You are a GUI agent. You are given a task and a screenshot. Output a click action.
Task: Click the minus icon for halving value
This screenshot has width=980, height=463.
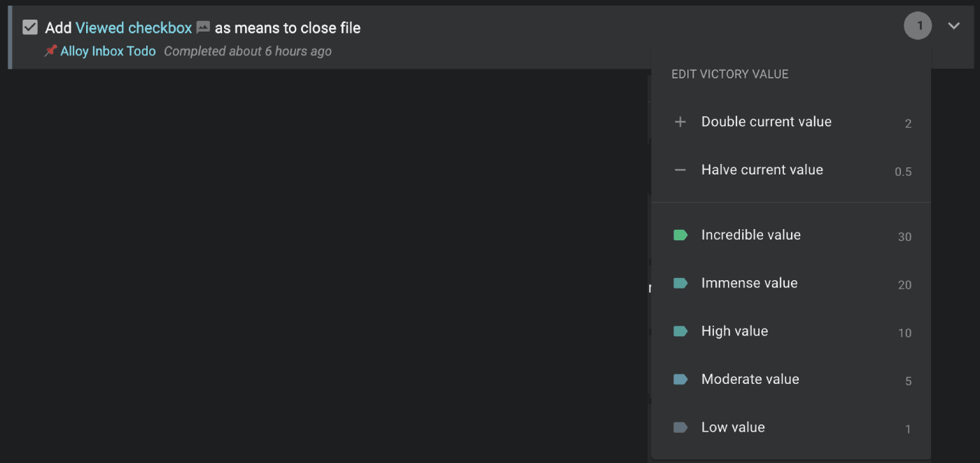click(x=680, y=170)
